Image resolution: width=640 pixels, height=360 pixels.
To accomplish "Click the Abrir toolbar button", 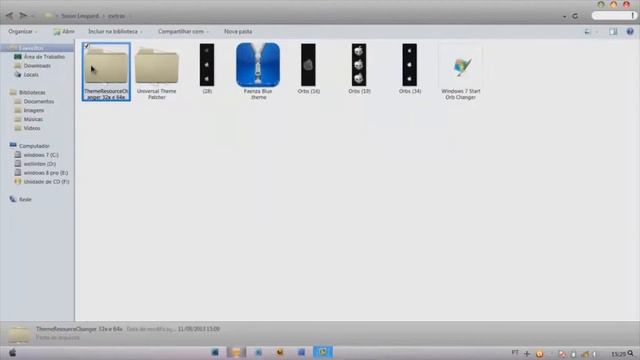I will (64, 31).
